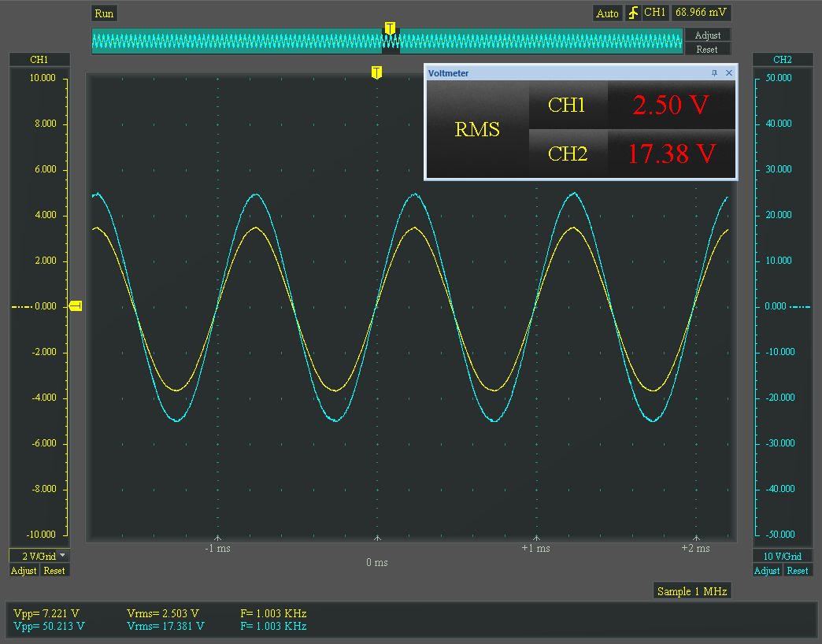Viewport: 822px width, 644px height.
Task: Click the CH2 label in Voltmeter
Action: click(x=568, y=154)
